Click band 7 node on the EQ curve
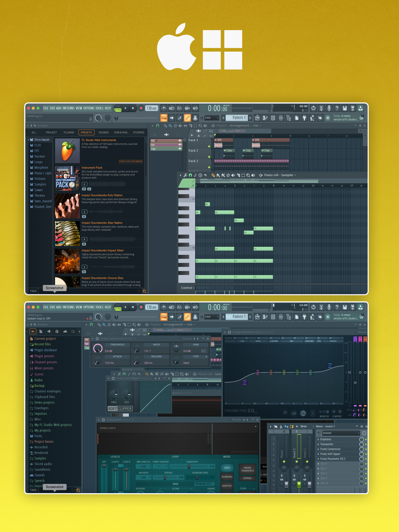This screenshot has width=399, height=532. tap(330, 365)
